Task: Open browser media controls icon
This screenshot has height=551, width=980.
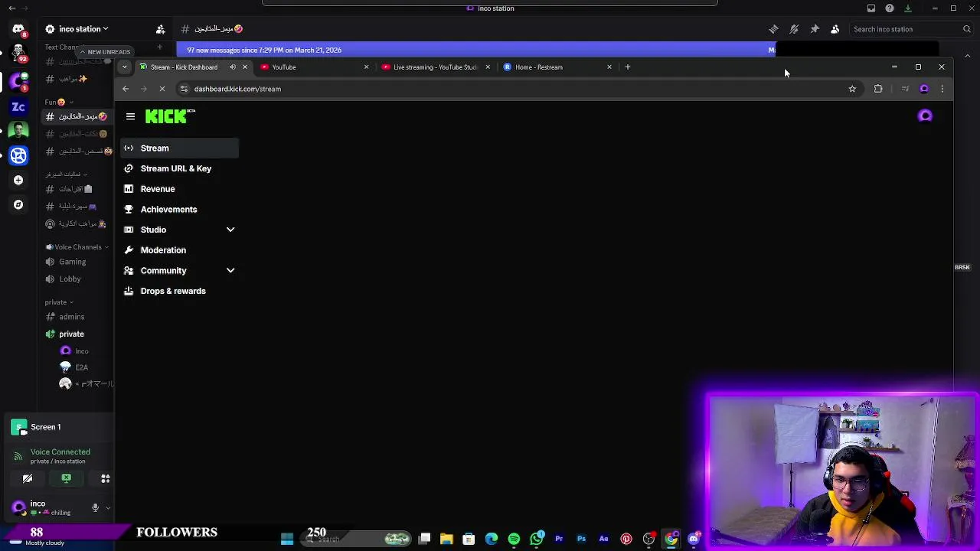Action: pos(905,89)
